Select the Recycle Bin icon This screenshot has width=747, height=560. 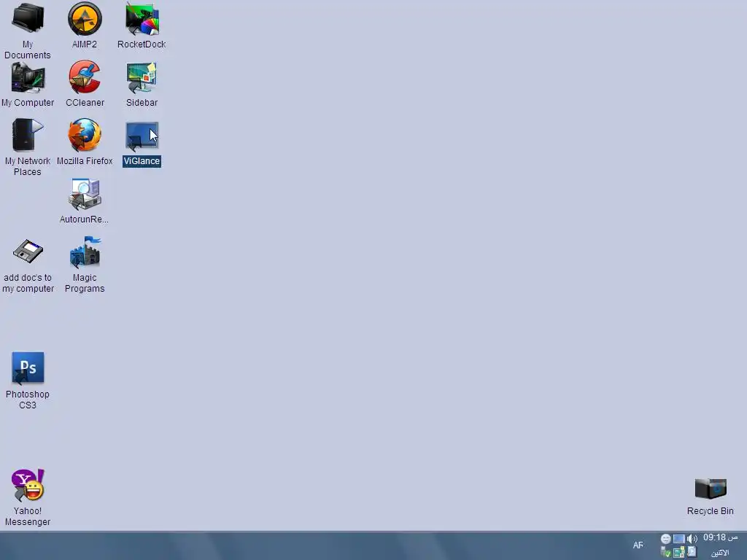(x=711, y=489)
